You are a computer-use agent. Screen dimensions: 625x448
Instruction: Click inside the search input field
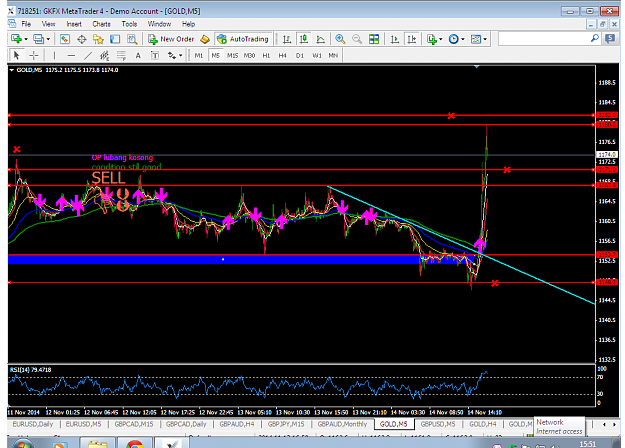(x=544, y=39)
